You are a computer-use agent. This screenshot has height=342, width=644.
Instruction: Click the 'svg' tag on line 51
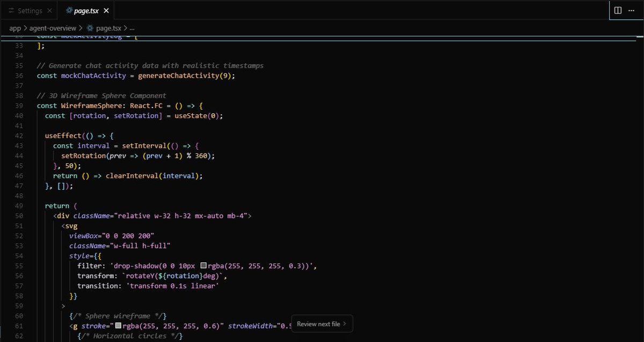[71, 225]
